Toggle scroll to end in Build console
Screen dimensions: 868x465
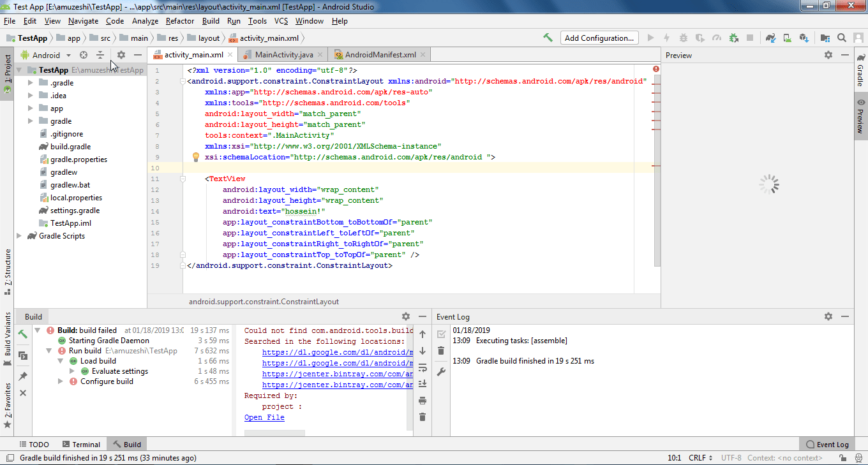tap(422, 383)
